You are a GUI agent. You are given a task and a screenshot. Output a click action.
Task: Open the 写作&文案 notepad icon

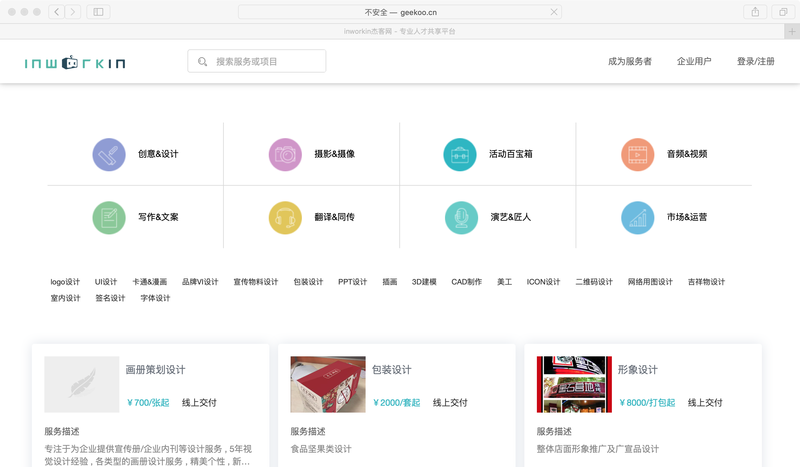point(109,218)
